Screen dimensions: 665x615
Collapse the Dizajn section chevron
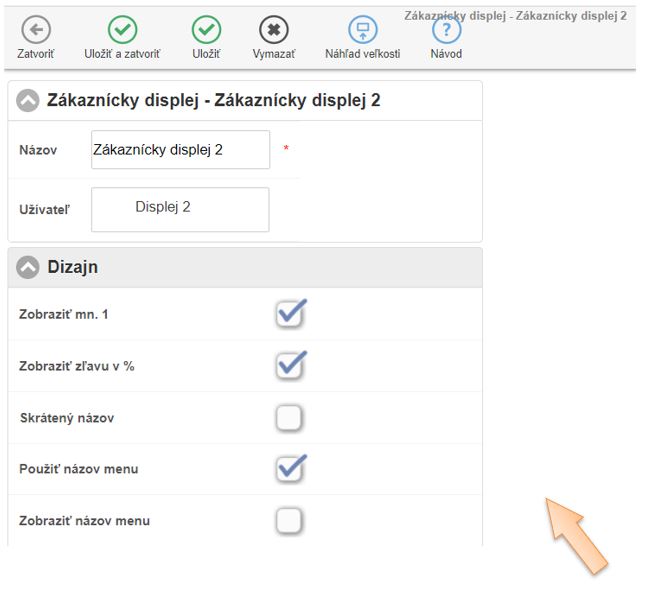tap(28, 267)
